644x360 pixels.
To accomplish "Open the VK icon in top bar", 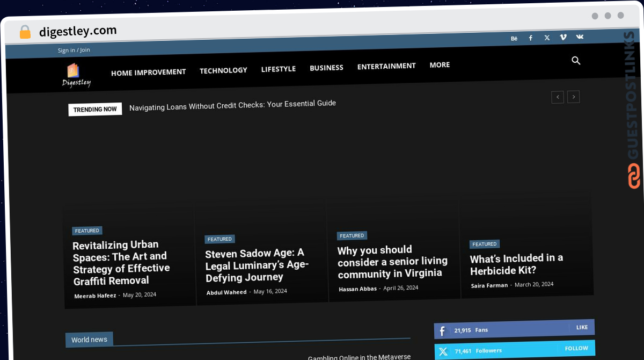I will point(580,37).
